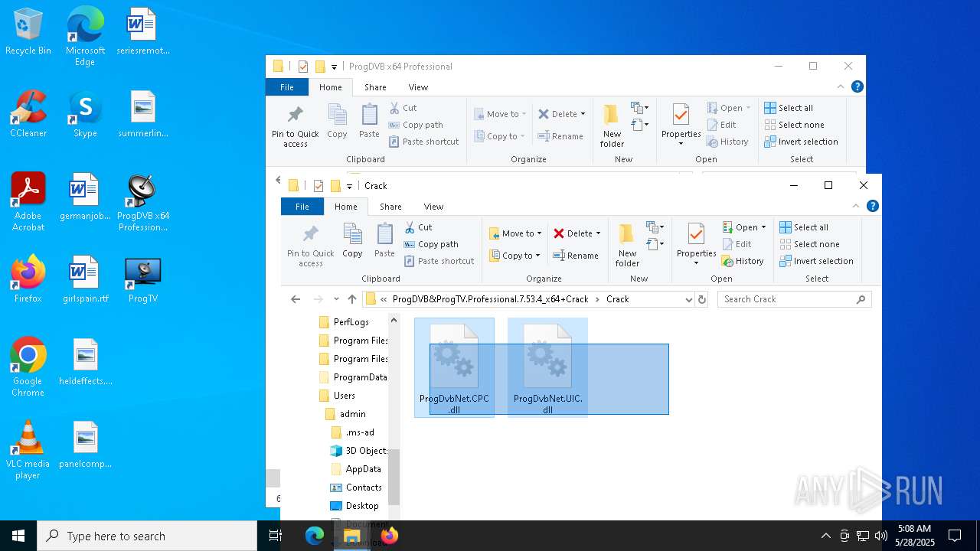Click Cut in ProgDVB x64 Professional window
980x551 pixels.
(x=403, y=108)
